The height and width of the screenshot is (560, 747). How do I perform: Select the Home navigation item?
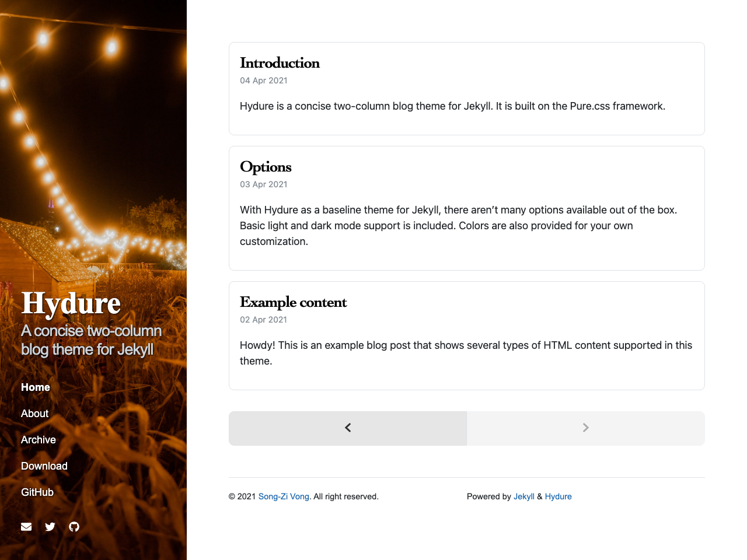(35, 387)
